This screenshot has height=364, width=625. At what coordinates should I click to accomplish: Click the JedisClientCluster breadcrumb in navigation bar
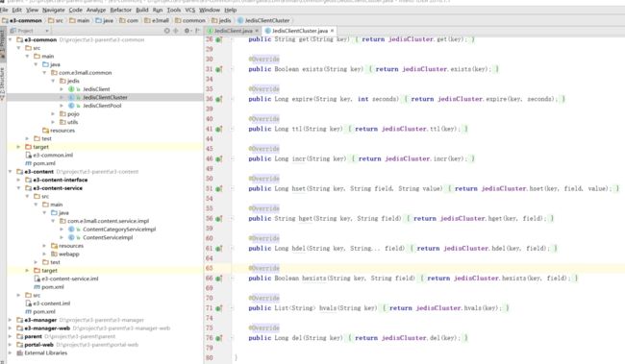point(264,20)
